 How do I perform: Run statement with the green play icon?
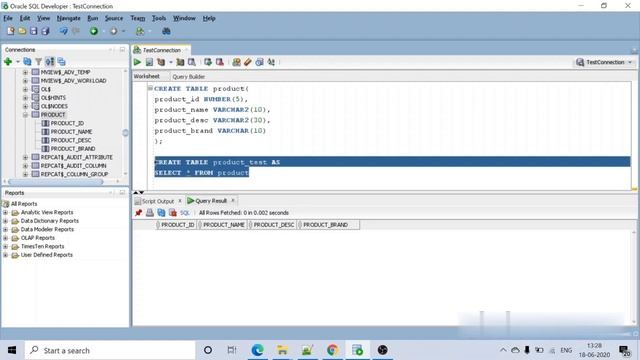(x=138, y=62)
